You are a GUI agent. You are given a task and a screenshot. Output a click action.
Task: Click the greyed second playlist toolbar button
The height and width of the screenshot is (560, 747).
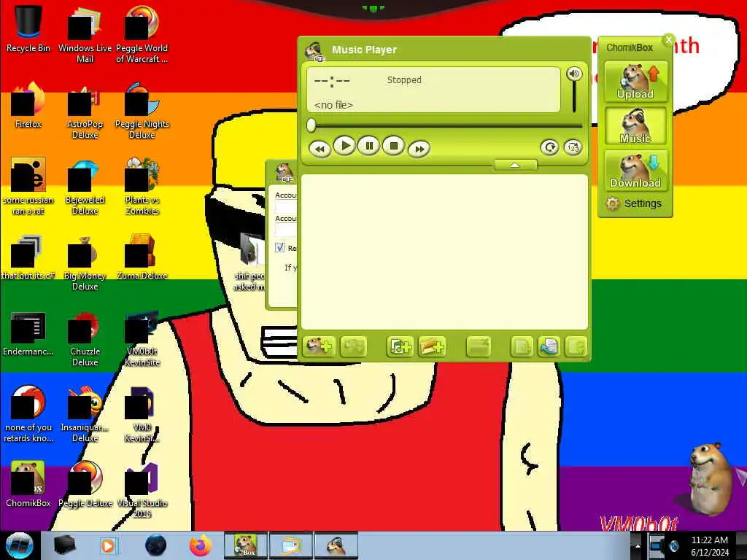coord(353,346)
